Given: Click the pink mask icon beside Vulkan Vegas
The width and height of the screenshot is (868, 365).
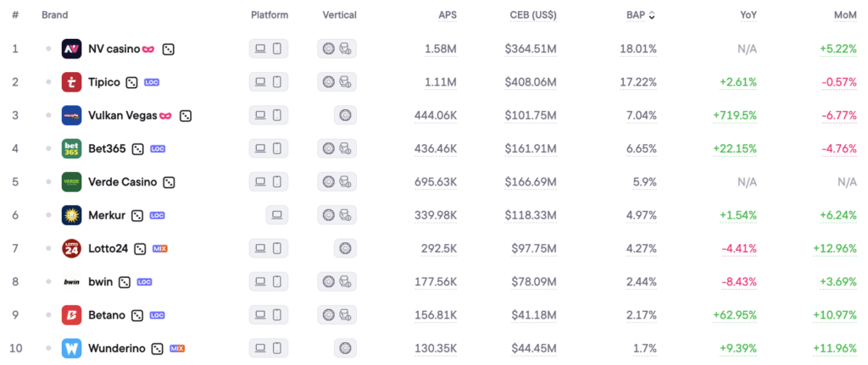Looking at the screenshot, I should coord(165,115).
